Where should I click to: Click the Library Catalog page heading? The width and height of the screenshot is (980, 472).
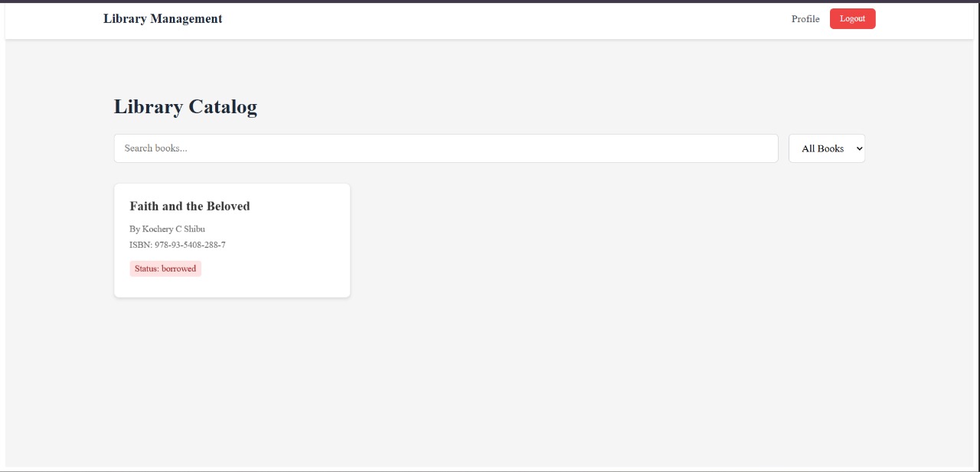185,107
